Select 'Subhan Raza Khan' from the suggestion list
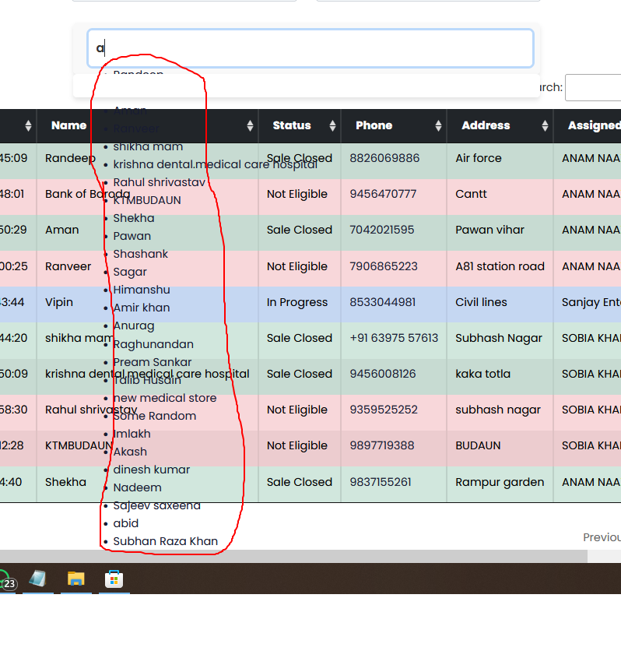The height and width of the screenshot is (672, 621). tap(165, 541)
